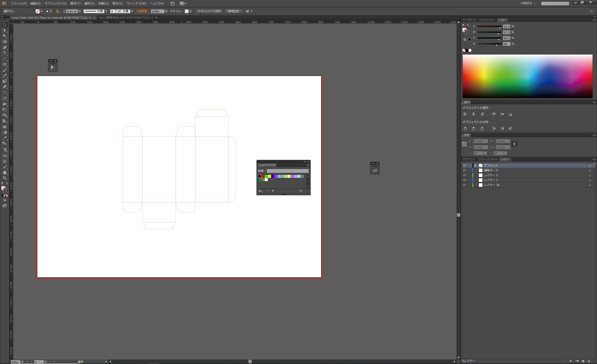Select the Magic Wand tool
Screen dimensions: 597x364
pyautogui.click(x=5, y=36)
